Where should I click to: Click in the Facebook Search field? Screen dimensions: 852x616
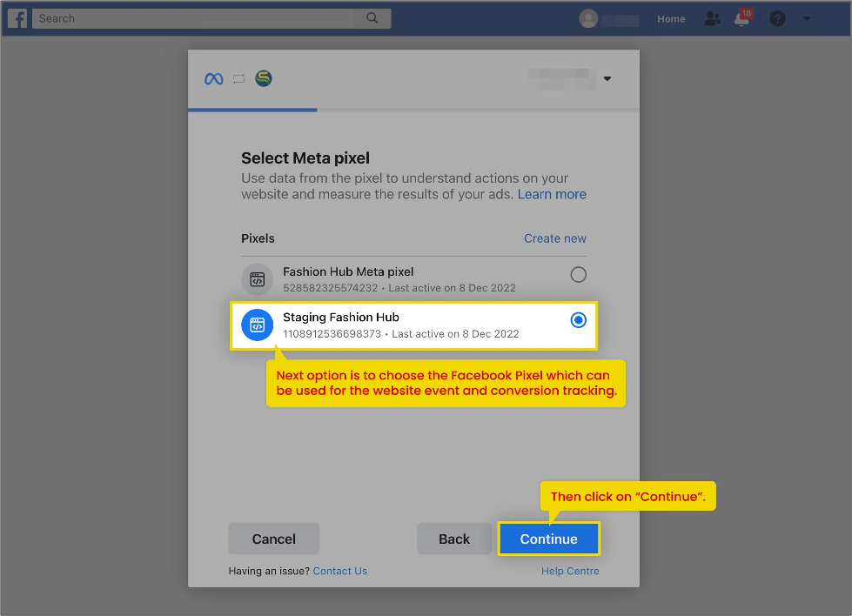click(211, 18)
